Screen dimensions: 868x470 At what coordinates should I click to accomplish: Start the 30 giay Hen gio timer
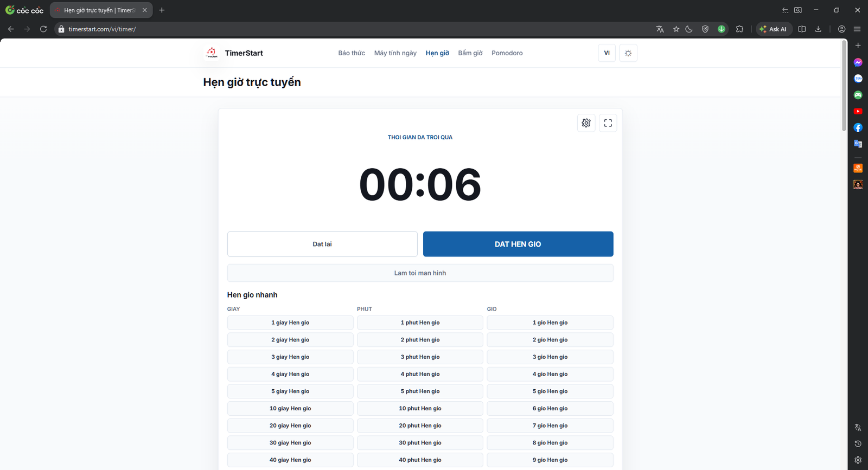click(290, 443)
